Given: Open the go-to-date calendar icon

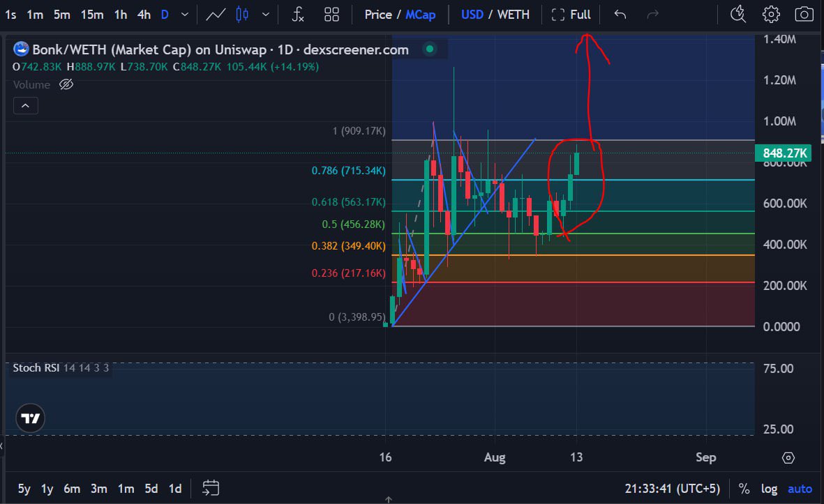Looking at the screenshot, I should pos(211,488).
